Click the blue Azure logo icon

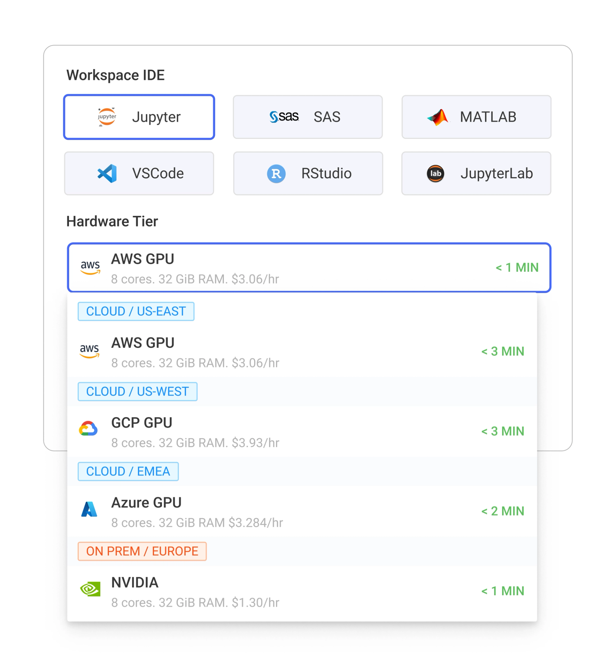(89, 509)
